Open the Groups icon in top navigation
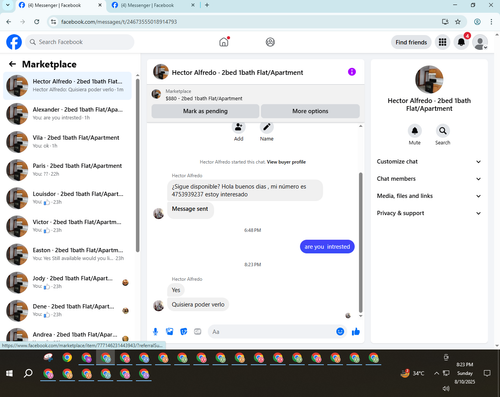Image resolution: width=500 pixels, height=397 pixels. click(270, 42)
